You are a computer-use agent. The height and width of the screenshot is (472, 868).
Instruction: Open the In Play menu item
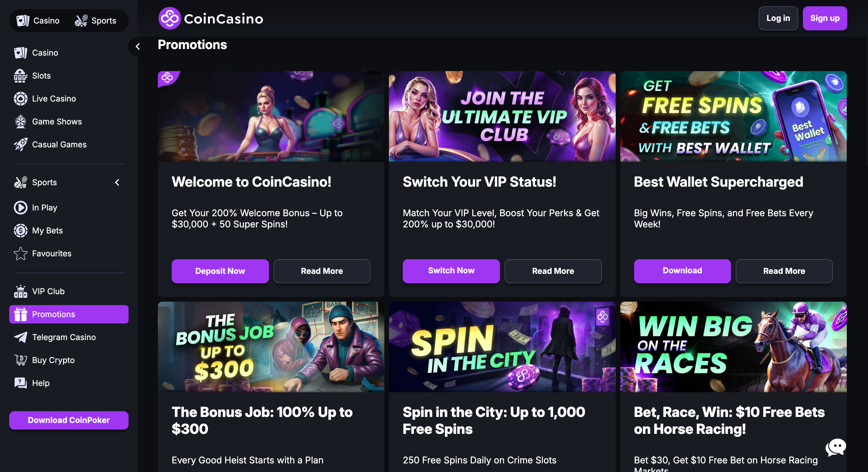coord(44,208)
